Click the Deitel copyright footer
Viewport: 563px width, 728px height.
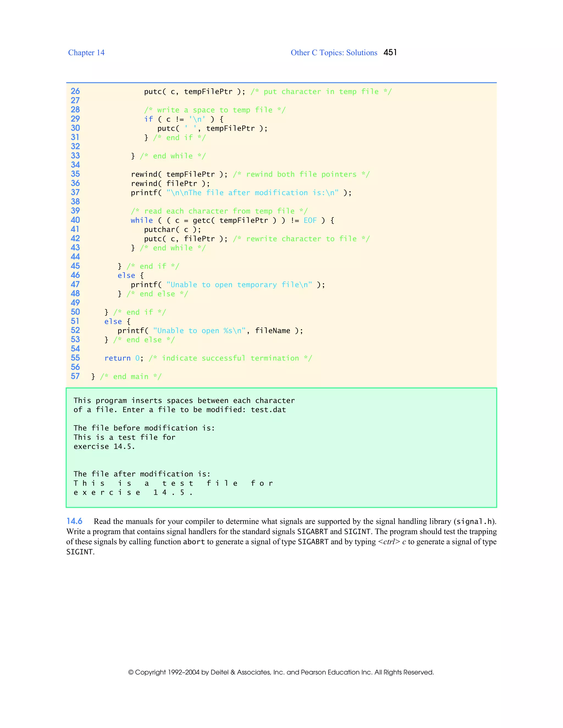(x=281, y=672)
